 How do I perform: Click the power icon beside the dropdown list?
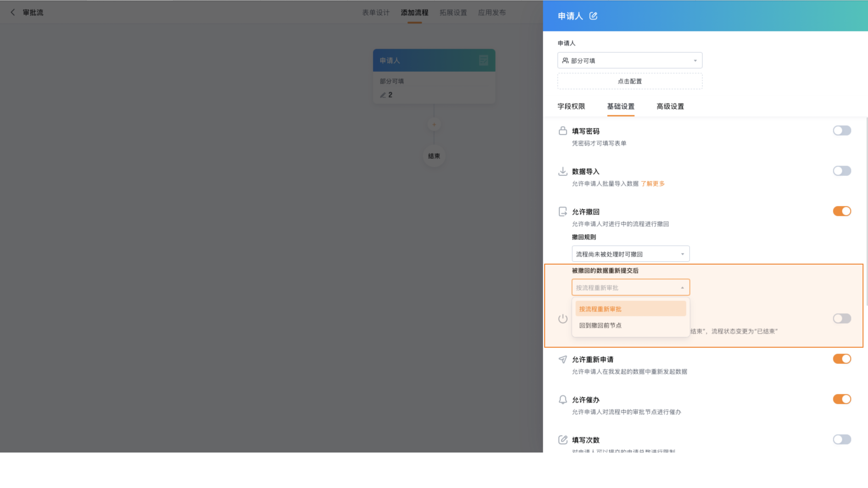pos(563,319)
